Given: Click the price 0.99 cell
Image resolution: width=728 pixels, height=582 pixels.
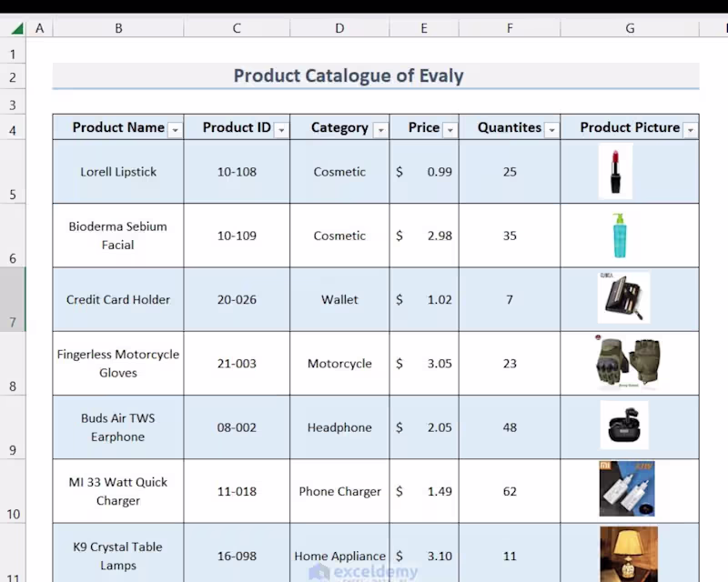Looking at the screenshot, I should coord(424,172).
